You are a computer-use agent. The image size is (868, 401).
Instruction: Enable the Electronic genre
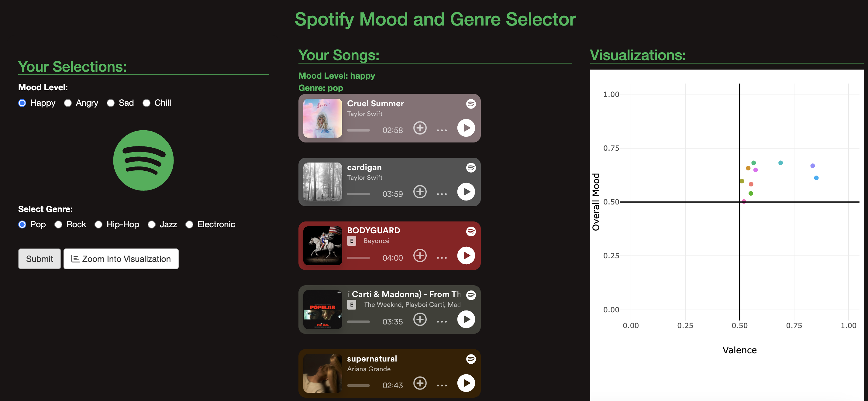[x=189, y=224]
